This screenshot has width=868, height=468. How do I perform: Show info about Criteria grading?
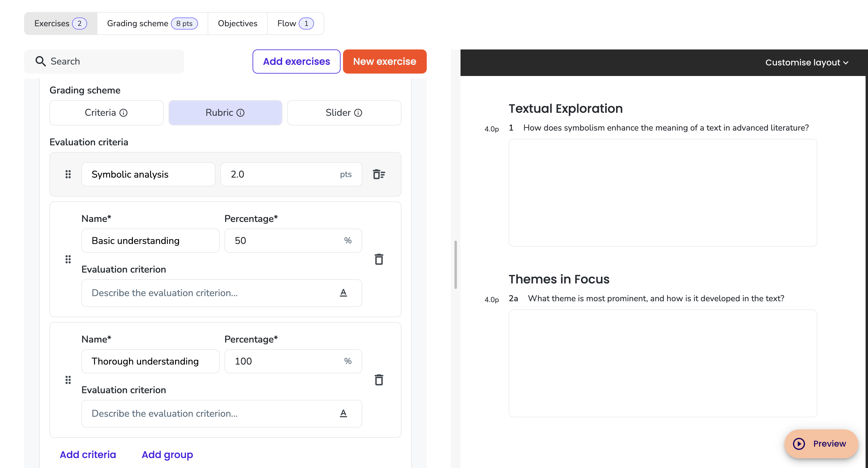(x=124, y=112)
